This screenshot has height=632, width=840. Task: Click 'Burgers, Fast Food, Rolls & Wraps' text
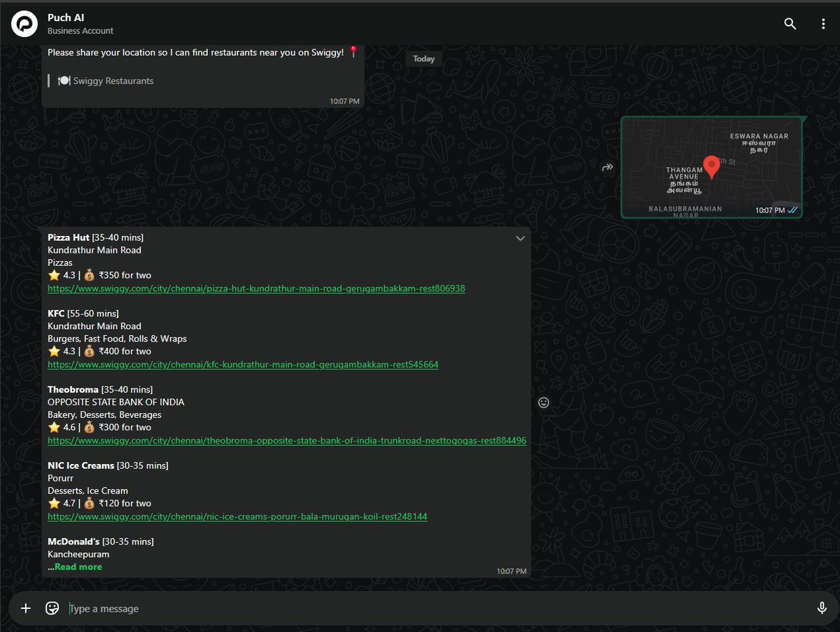coord(117,339)
